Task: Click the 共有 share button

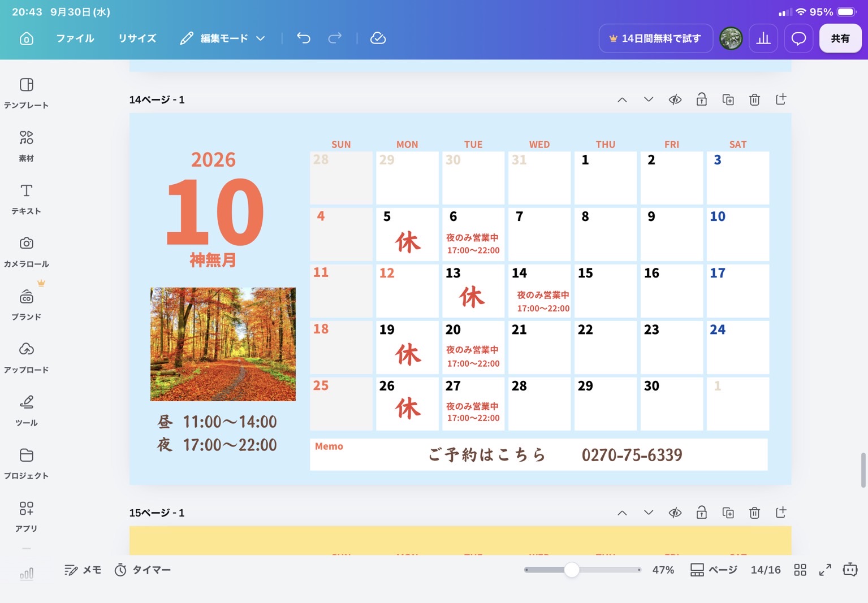Action: pyautogui.click(x=840, y=38)
